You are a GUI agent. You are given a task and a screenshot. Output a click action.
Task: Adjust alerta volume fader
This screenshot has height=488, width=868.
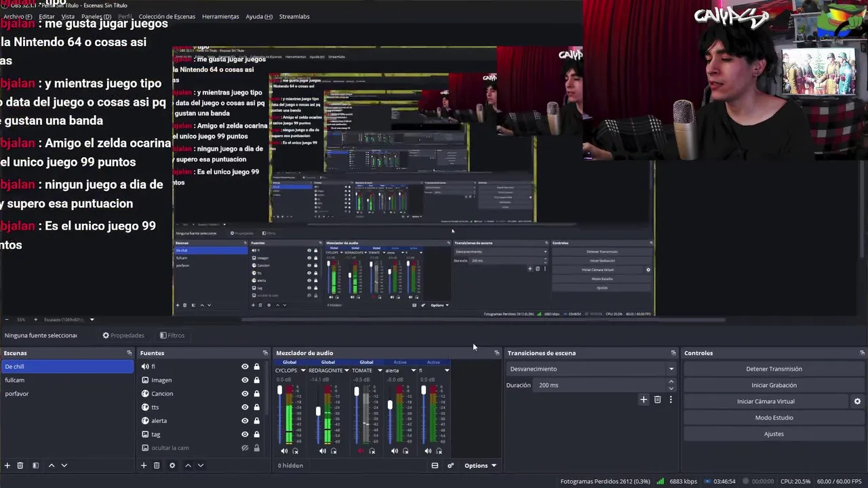(x=390, y=405)
